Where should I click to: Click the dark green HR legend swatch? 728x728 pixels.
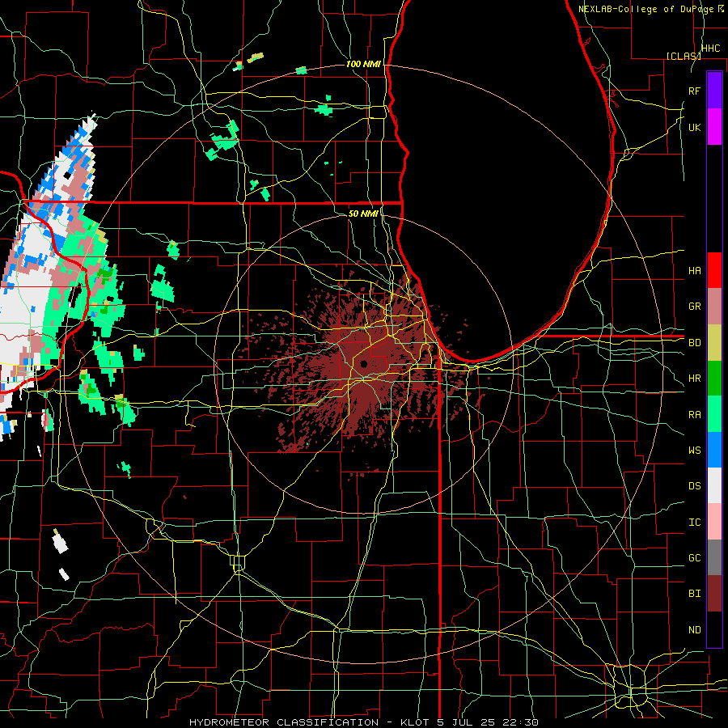[x=714, y=379]
